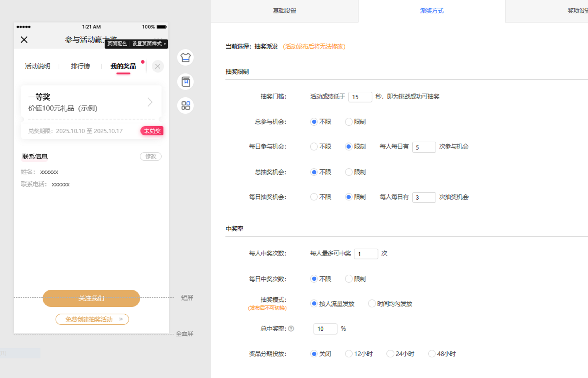
Task: Open the 排行榜 tab in preview
Action: coord(80,66)
